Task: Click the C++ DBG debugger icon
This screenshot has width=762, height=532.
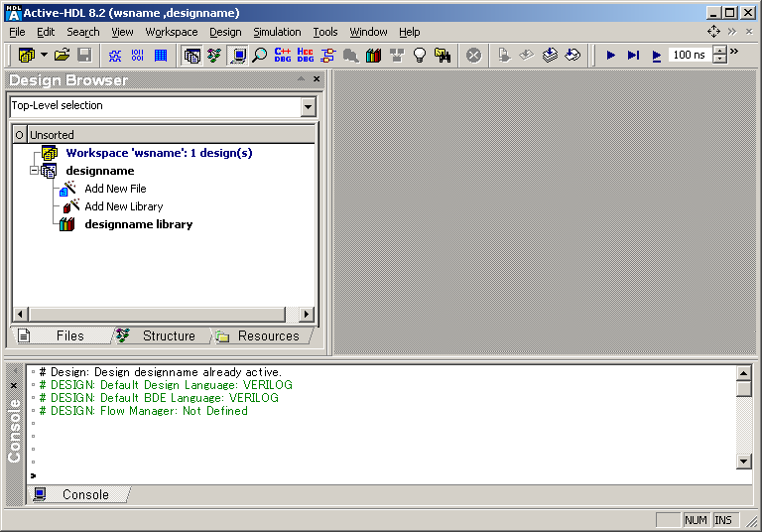Action: 283,56
